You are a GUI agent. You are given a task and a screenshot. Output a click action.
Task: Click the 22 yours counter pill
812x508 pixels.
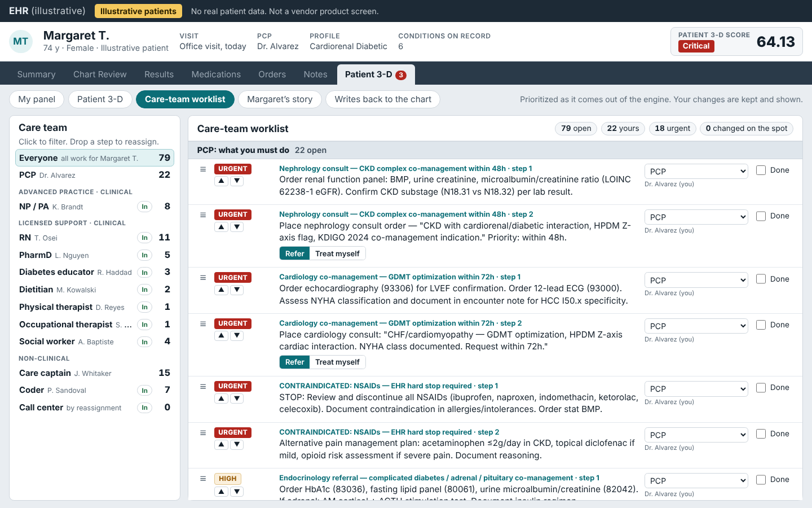click(623, 129)
